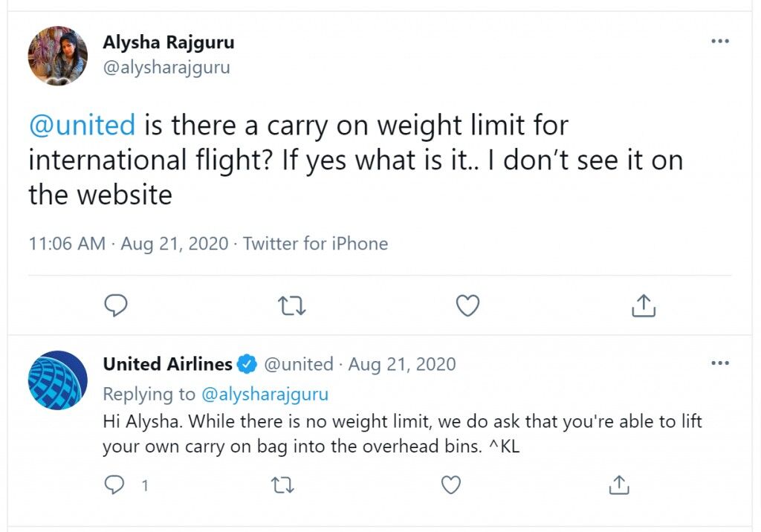Click Aug 21, 2020 date on United reply

(x=402, y=364)
